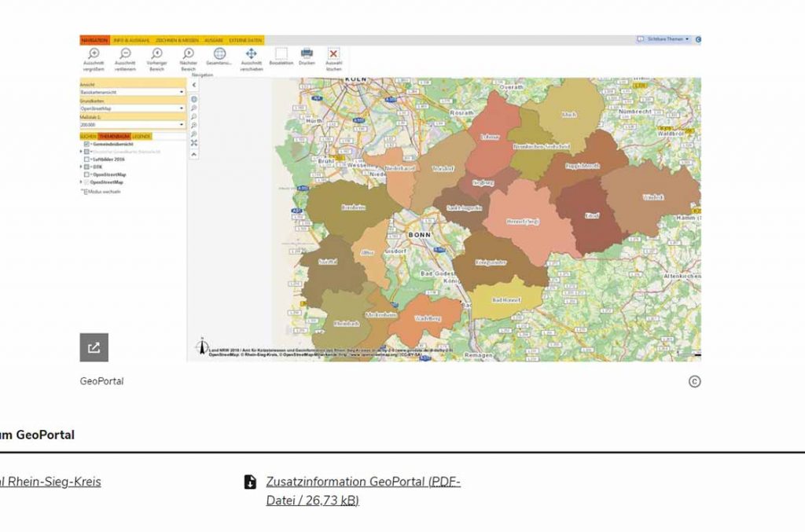Image resolution: width=805 pixels, height=532 pixels.
Task: Switch to the Legende panel tab
Action: (x=142, y=137)
